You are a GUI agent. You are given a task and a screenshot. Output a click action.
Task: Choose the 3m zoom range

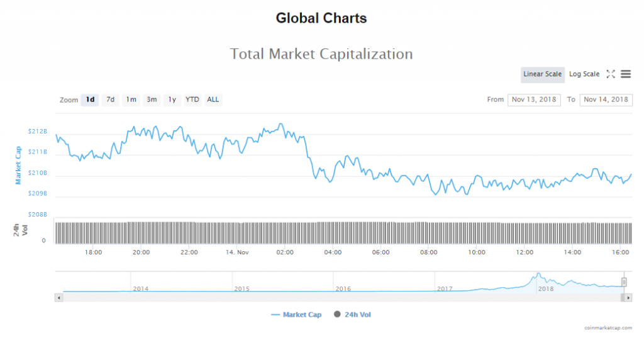coord(152,99)
